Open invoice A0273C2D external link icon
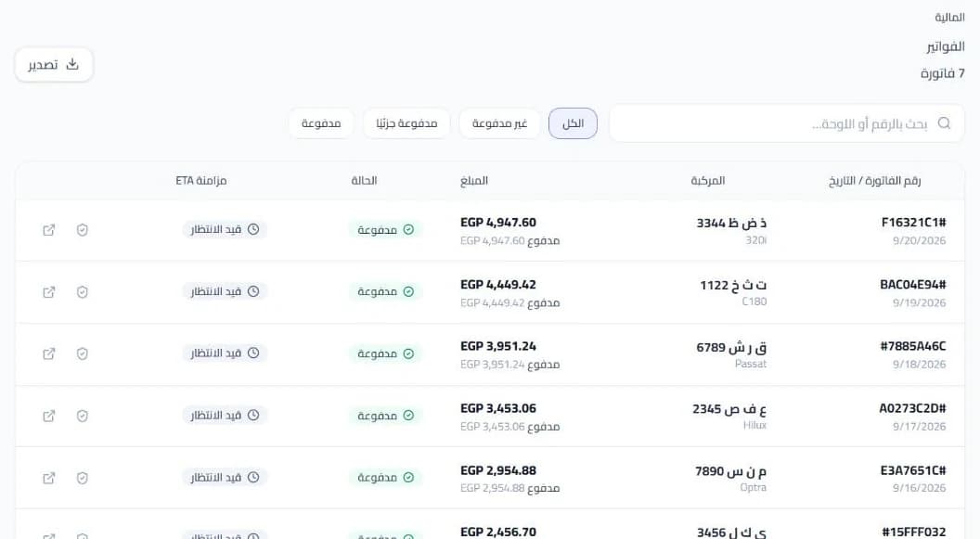This screenshot has height=539, width=980. [x=49, y=416]
